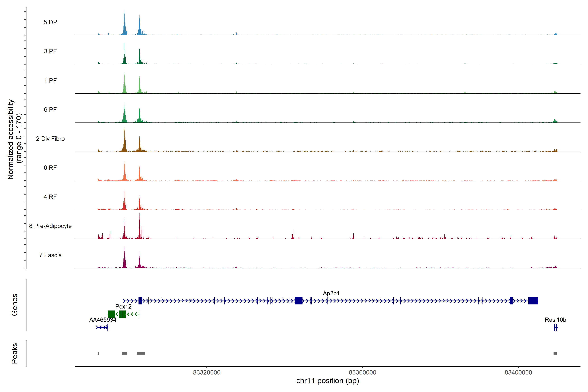Click the Ap2b1 gene name
This screenshot has width=588, height=392.
pyautogui.click(x=331, y=293)
